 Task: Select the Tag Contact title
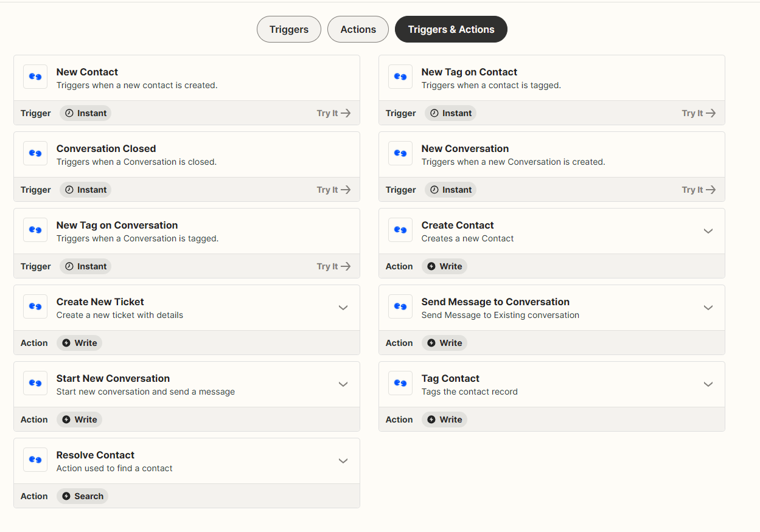450,378
